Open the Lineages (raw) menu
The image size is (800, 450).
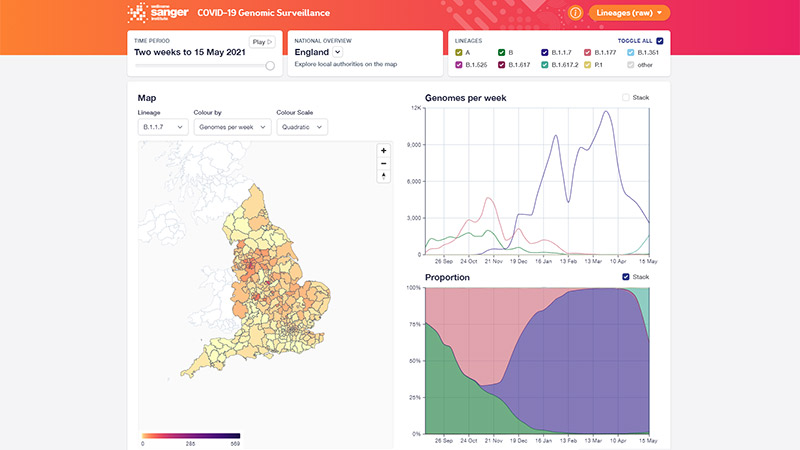[x=629, y=13]
